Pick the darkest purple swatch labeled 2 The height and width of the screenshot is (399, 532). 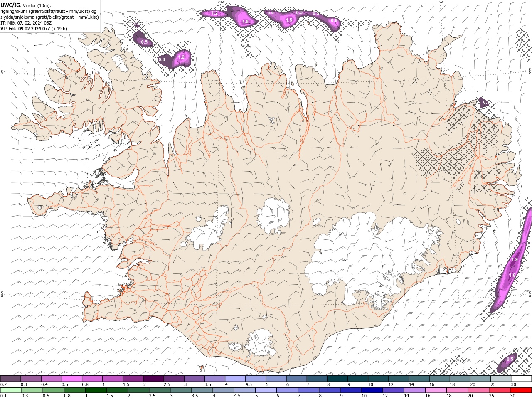coord(153,379)
